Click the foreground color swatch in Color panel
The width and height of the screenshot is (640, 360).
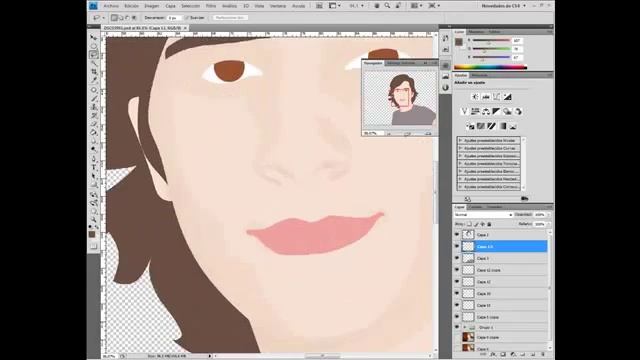pyautogui.click(x=459, y=42)
